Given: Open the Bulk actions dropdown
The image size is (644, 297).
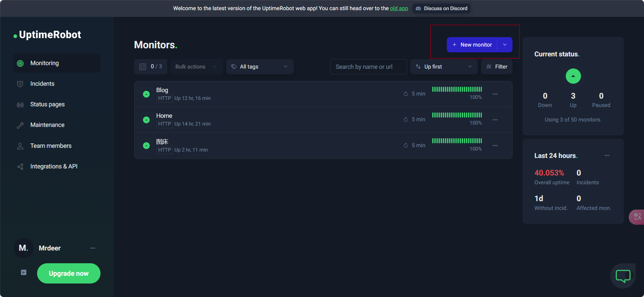Looking at the screenshot, I should coord(196,67).
